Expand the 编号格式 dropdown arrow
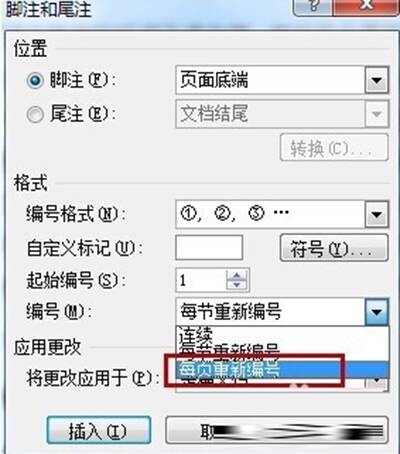The image size is (400, 454). (x=377, y=215)
